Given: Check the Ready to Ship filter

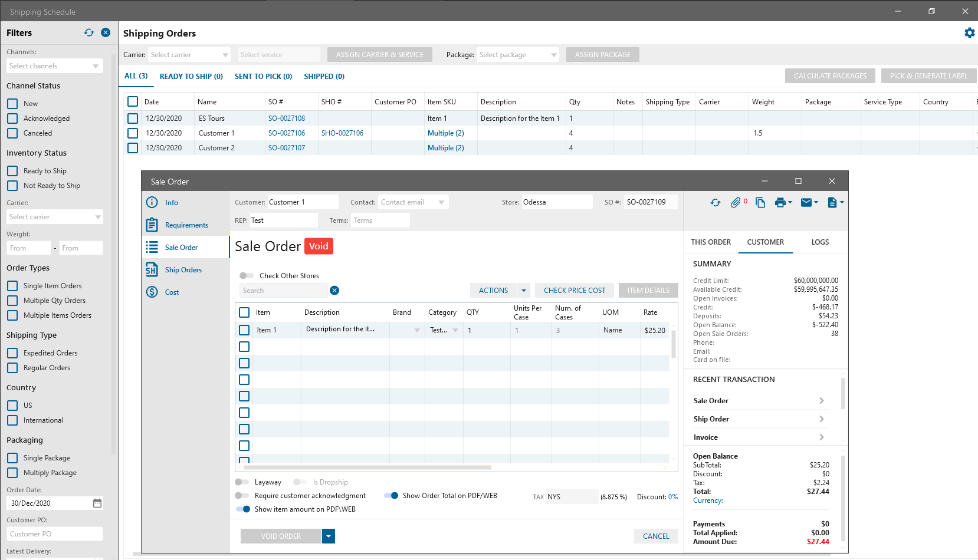Looking at the screenshot, I should click(x=12, y=171).
